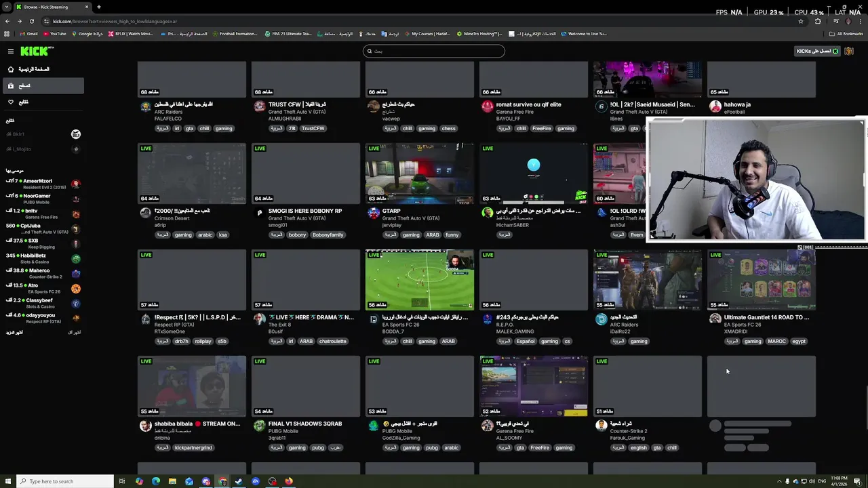Click Maherco's avatar in the sidebar

pyautogui.click(x=76, y=274)
